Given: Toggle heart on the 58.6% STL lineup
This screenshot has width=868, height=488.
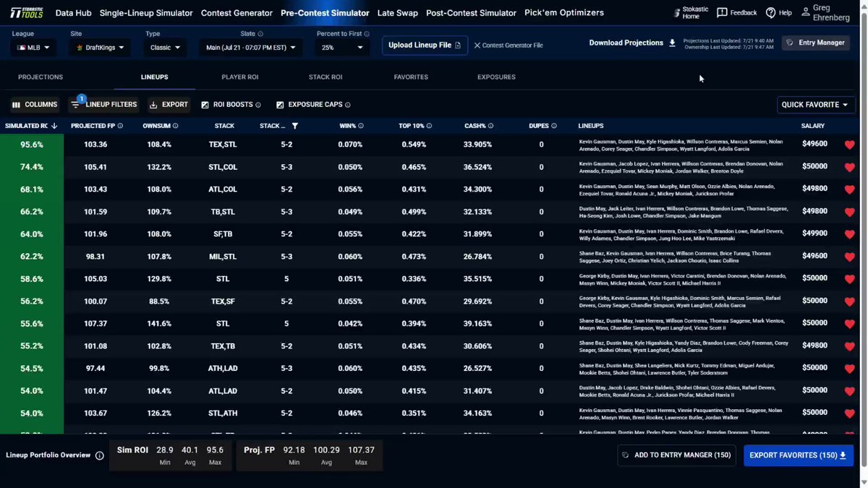Looking at the screenshot, I should 850,278.
